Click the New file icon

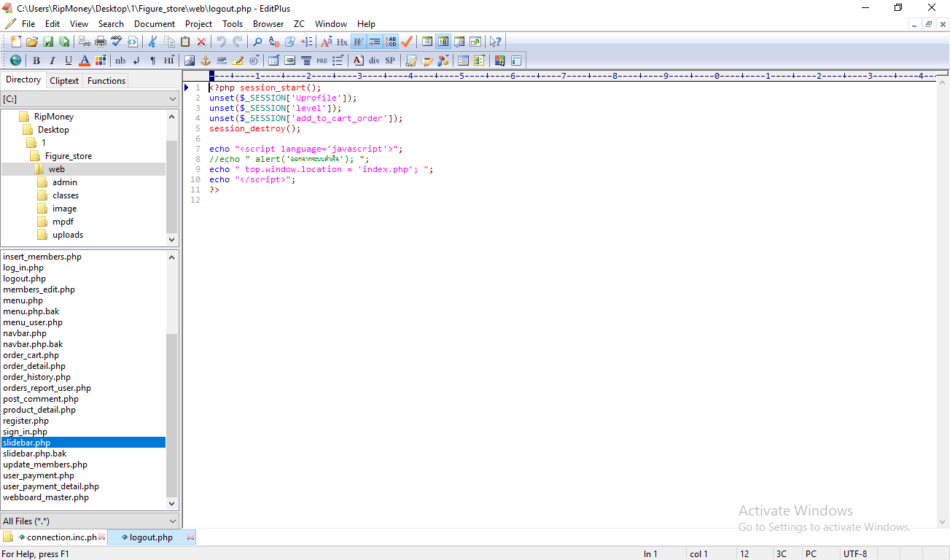(x=16, y=42)
